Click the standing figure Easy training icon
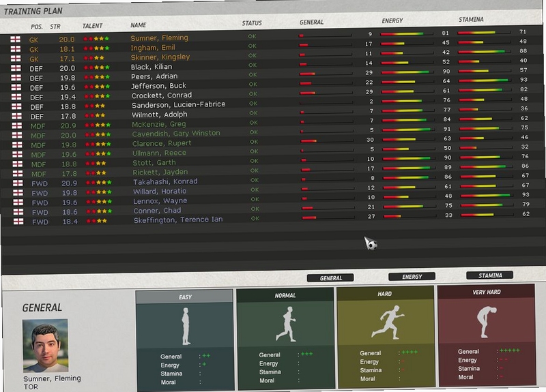 (x=186, y=327)
